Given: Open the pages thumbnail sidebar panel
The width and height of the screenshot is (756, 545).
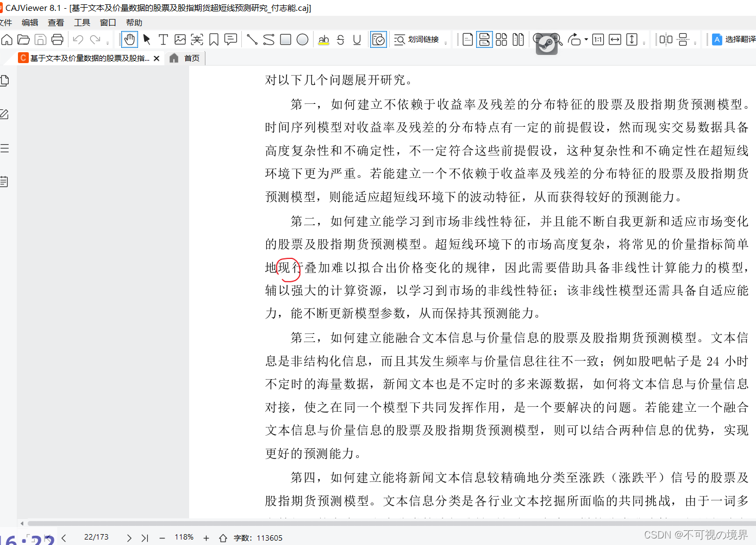Looking at the screenshot, I should coord(4,81).
